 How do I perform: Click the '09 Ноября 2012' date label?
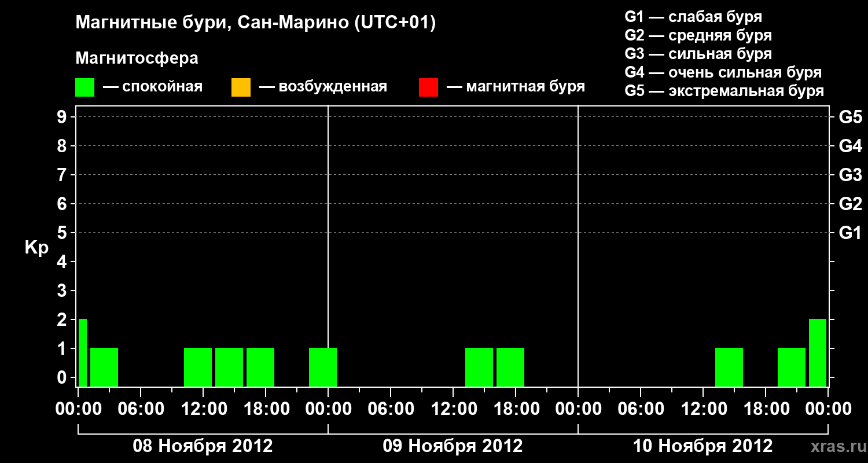click(453, 446)
